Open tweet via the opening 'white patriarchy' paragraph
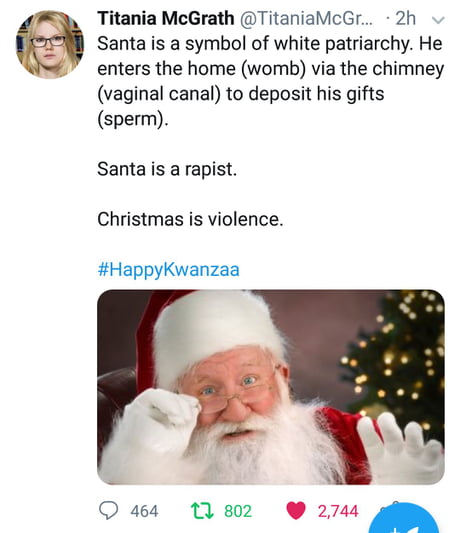460x533 pixels. tap(271, 81)
